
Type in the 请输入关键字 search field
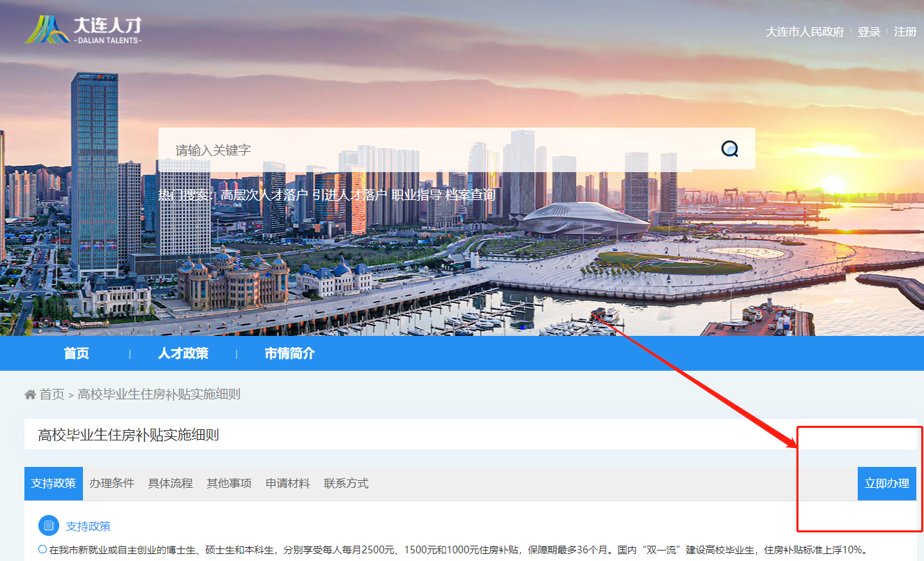432,149
